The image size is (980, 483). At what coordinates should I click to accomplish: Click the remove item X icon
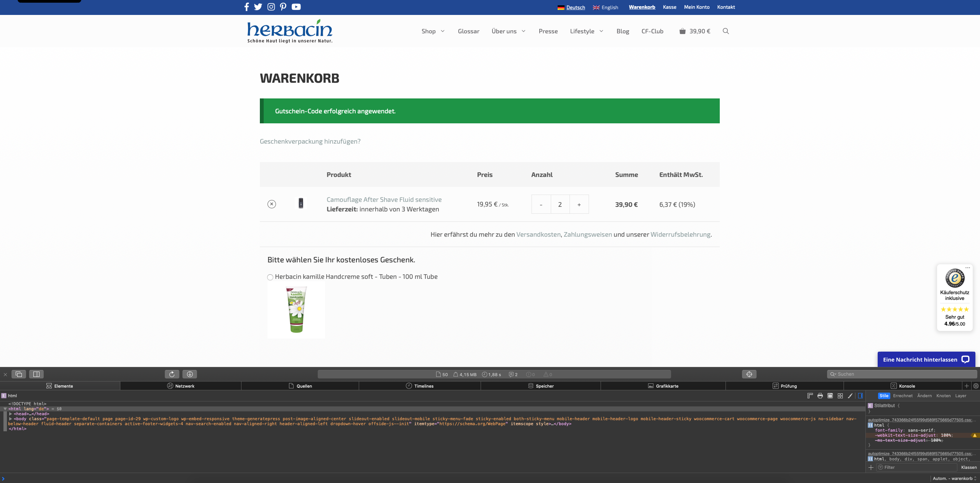point(271,204)
